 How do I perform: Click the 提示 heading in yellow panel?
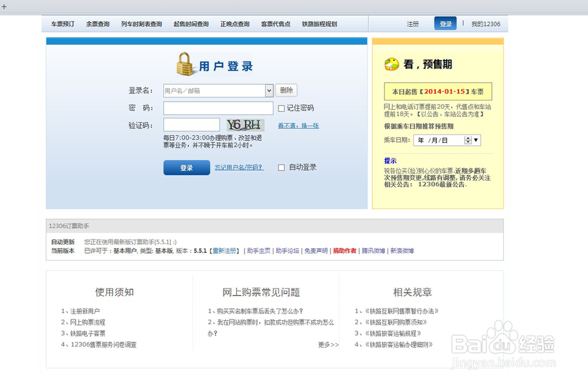tap(390, 161)
